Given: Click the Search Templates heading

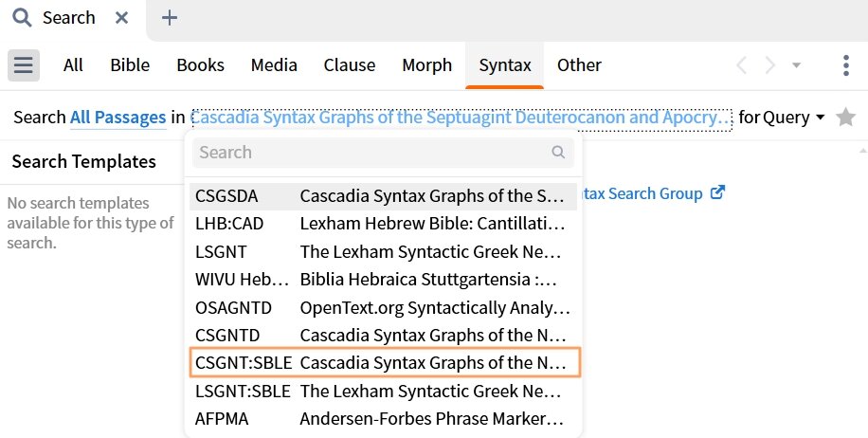Looking at the screenshot, I should [x=84, y=162].
